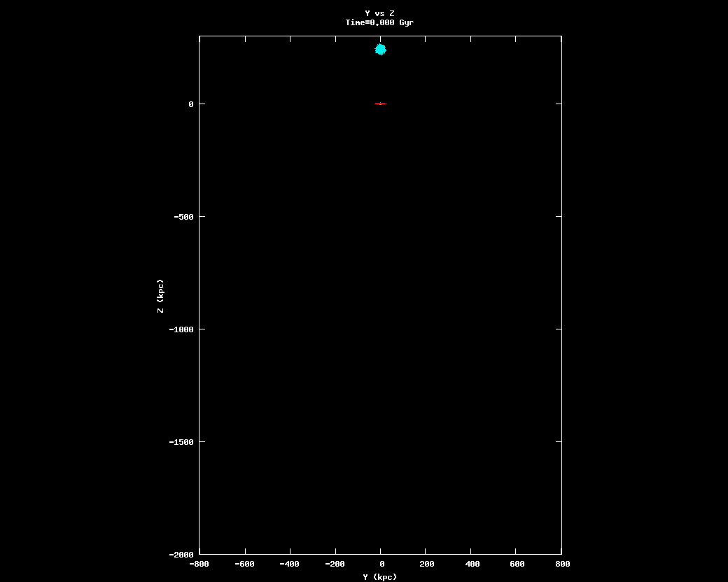
Task: Select the "Y vs Z" plot title
Action: [379, 13]
